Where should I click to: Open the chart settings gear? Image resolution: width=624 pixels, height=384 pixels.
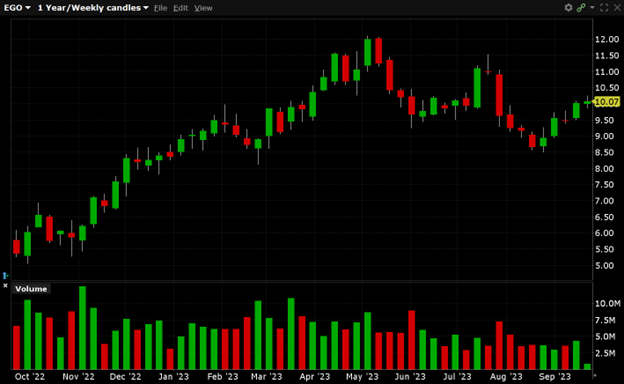click(x=568, y=8)
